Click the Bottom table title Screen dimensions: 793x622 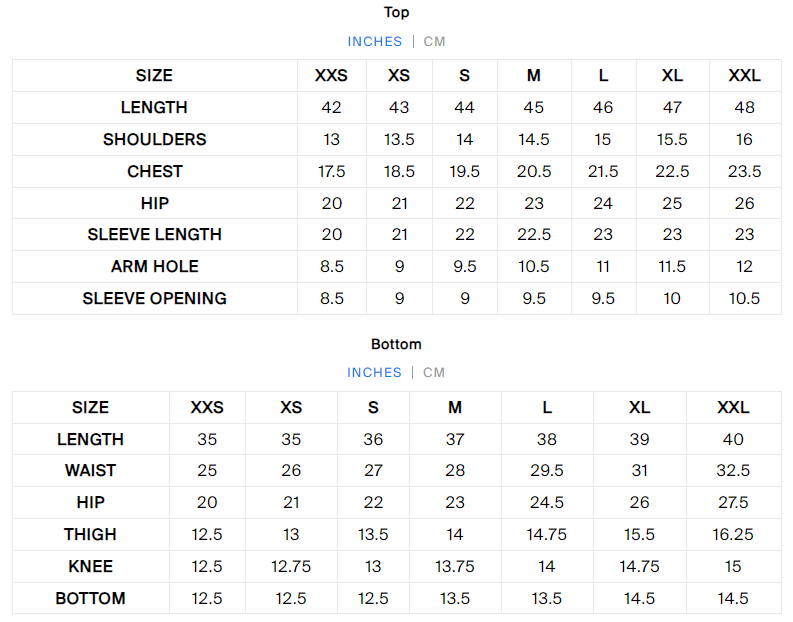coord(397,344)
